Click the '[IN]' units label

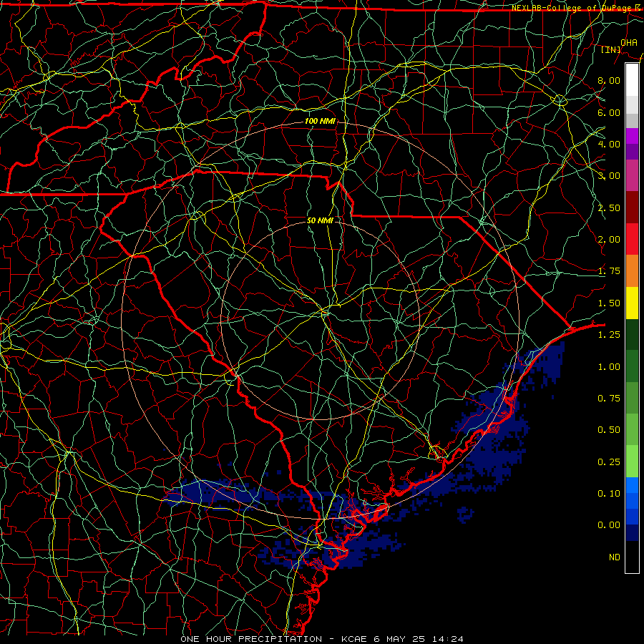[x=611, y=49]
